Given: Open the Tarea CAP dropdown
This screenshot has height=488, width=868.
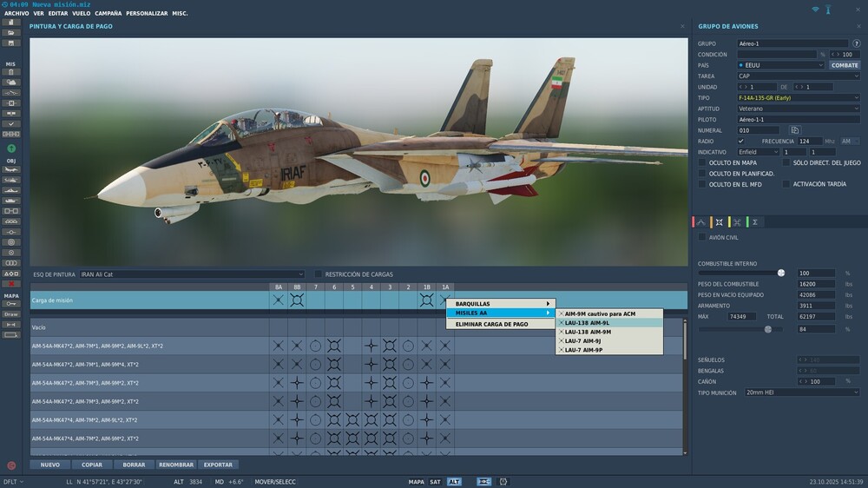Looking at the screenshot, I should [x=799, y=76].
